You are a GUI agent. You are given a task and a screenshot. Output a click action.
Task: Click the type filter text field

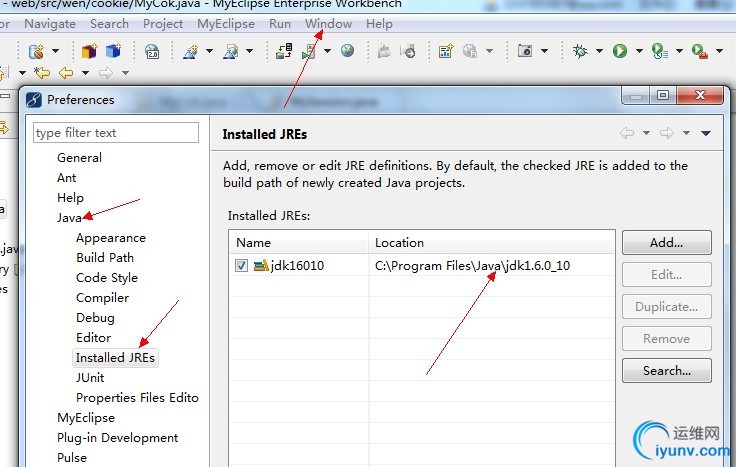(116, 133)
